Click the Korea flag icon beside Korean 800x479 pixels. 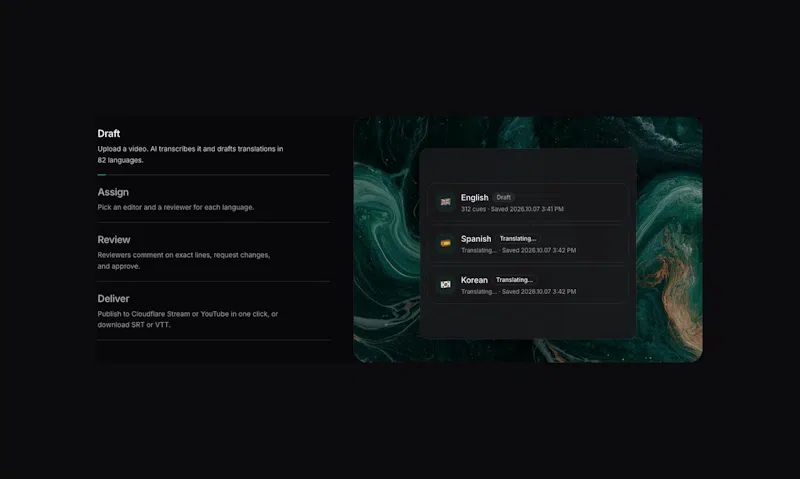pyautogui.click(x=445, y=285)
